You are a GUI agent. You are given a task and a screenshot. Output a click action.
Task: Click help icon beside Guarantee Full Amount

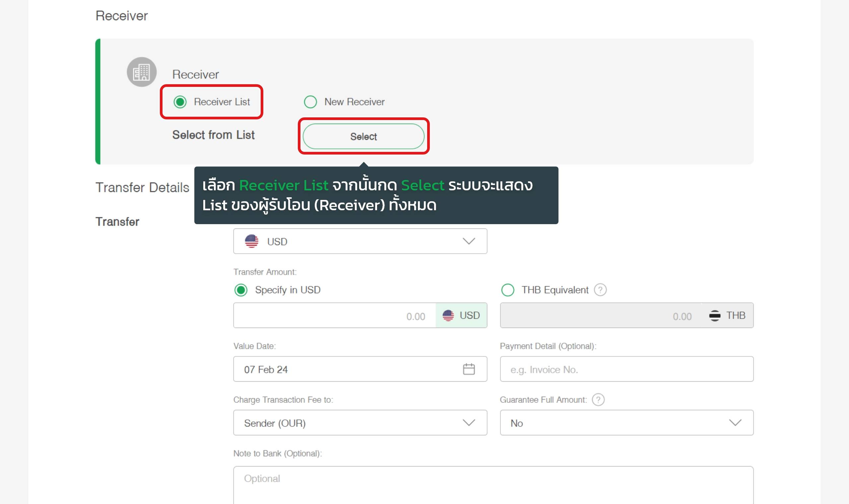click(598, 400)
